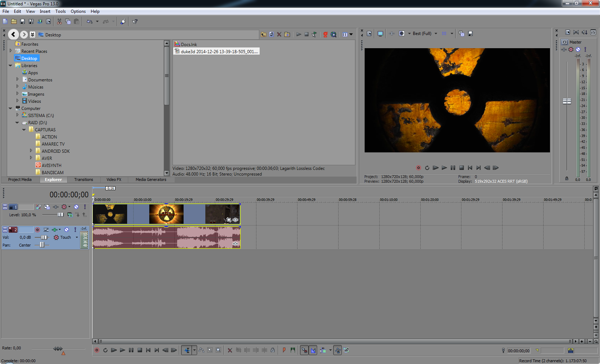This screenshot has height=364, width=600.
Task: Toggle Enable Snapping in timeline toolbar
Action: point(304,350)
